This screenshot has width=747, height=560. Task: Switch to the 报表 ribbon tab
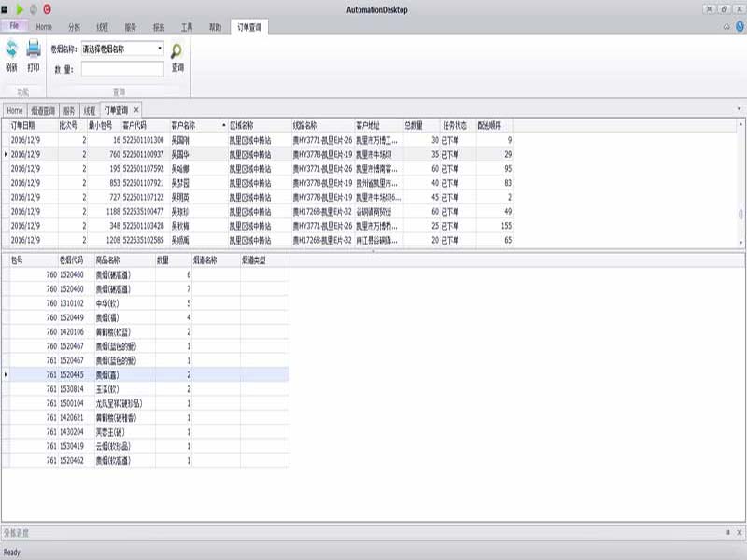159,27
